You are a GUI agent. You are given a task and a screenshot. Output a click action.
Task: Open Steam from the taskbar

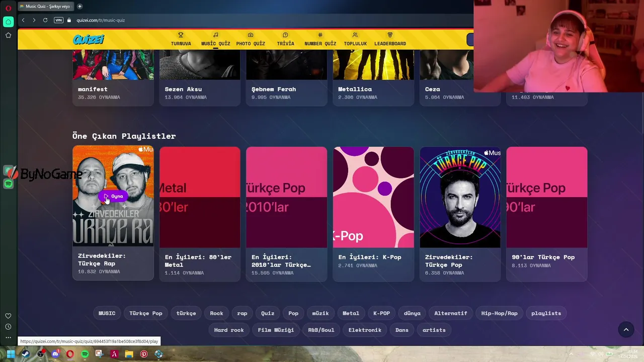pyautogui.click(x=25, y=354)
